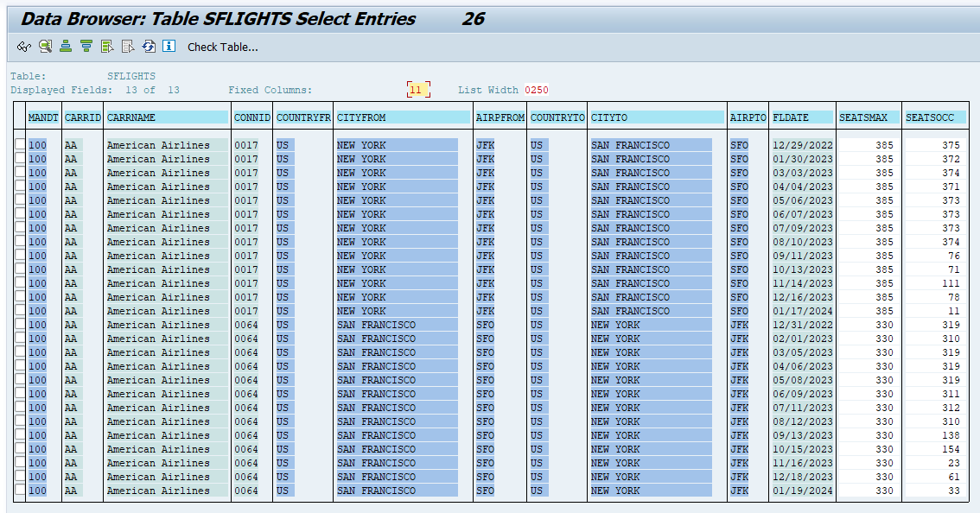Click CONNID 0064 in the 12/31/2022 row

pos(246,325)
